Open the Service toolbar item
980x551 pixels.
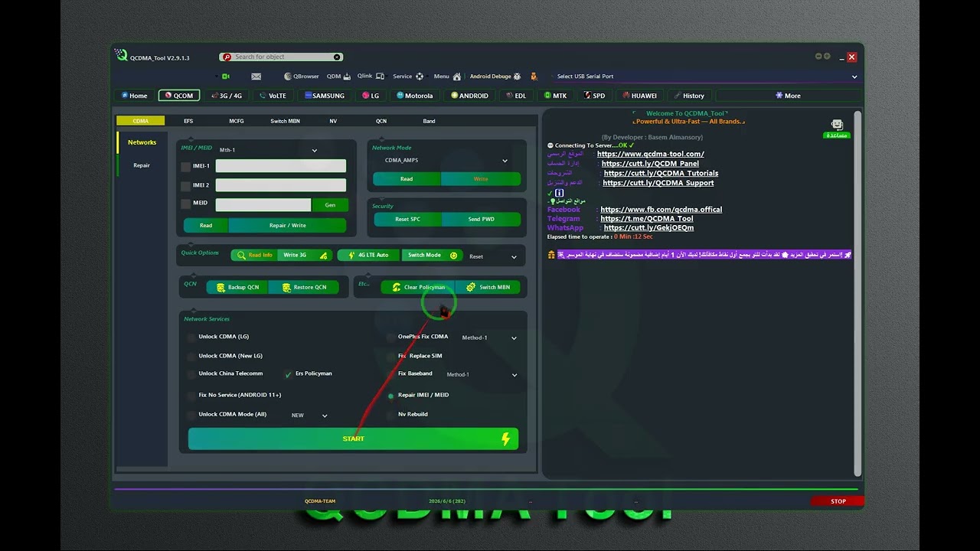click(x=408, y=77)
